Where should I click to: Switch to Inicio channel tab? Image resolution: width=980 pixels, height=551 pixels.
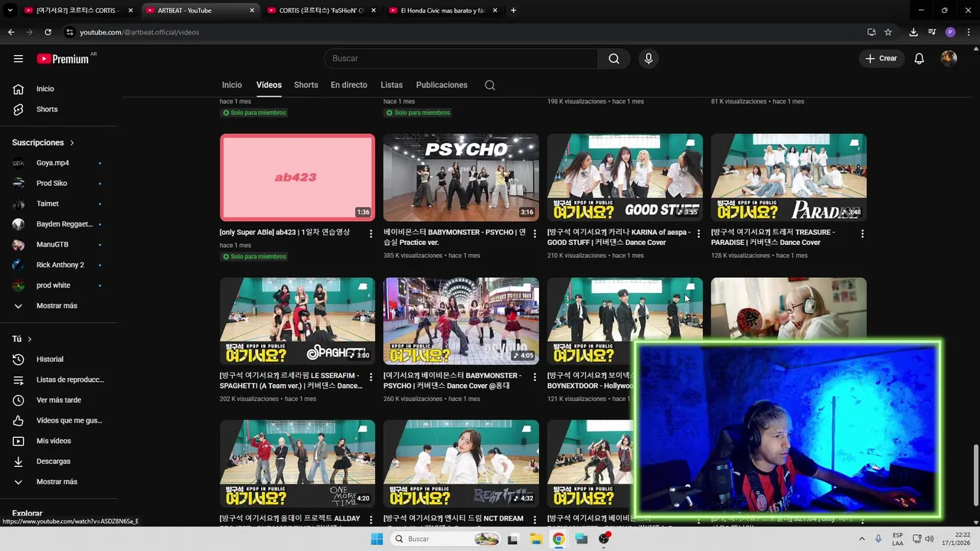tap(232, 85)
